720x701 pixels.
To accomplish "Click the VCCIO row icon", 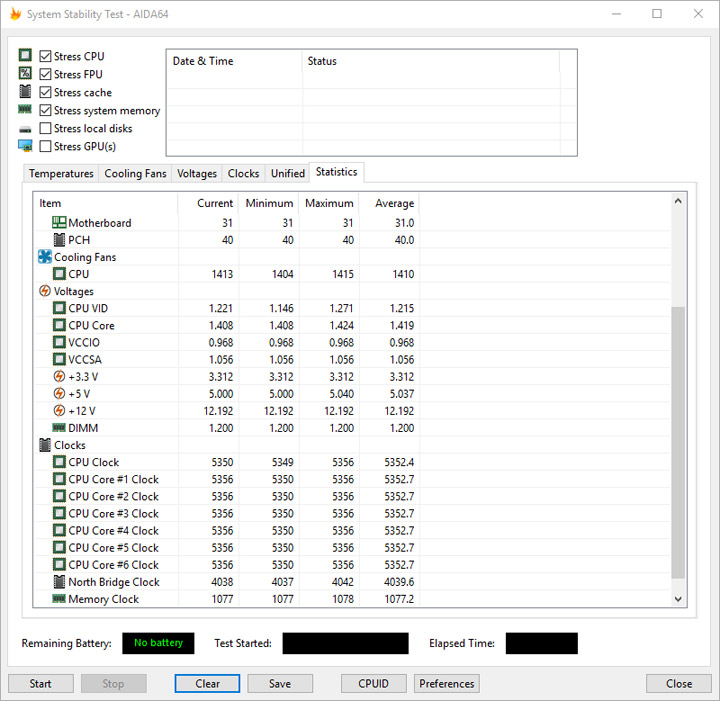I will [x=59, y=342].
